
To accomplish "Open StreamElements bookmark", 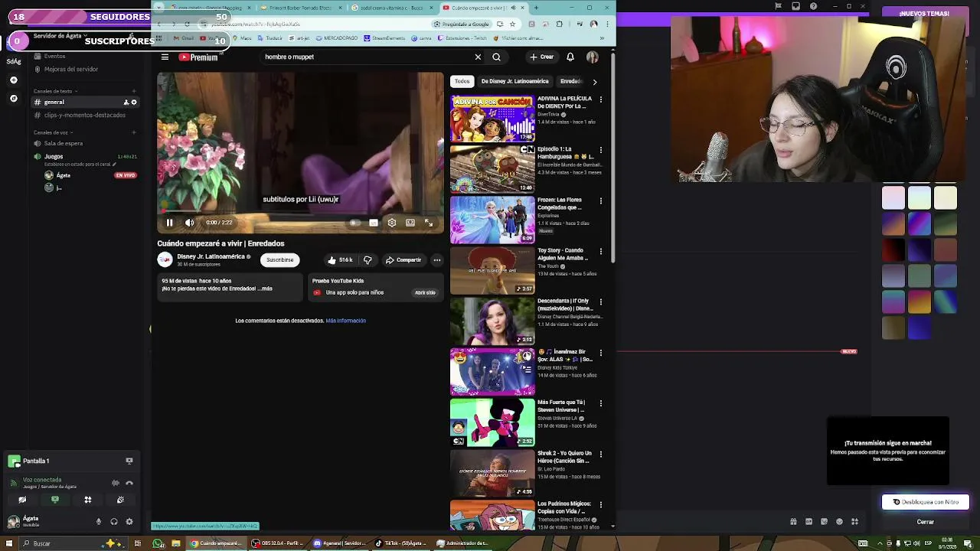I will tap(385, 37).
